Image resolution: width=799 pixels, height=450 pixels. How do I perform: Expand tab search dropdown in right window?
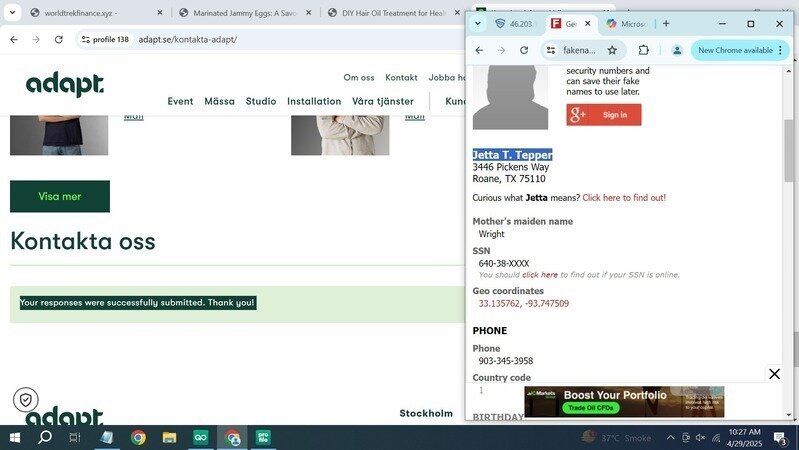(478, 24)
